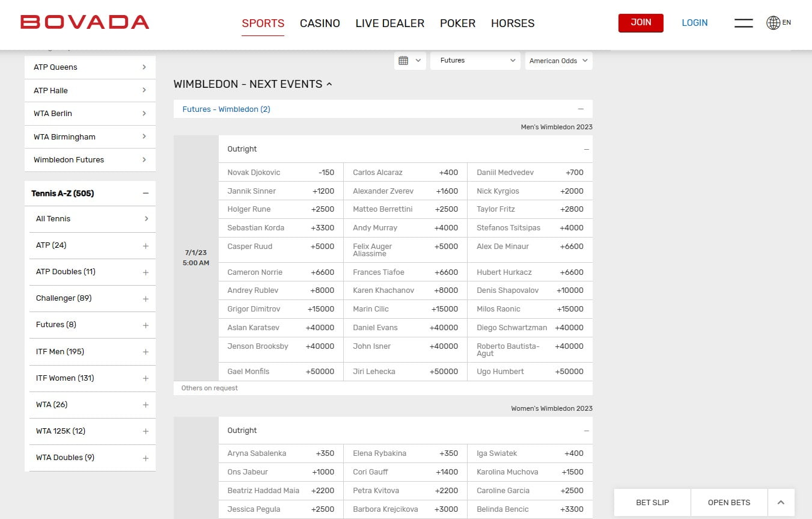Open the calendar date picker
Image resolution: width=812 pixels, height=519 pixels.
pos(410,61)
